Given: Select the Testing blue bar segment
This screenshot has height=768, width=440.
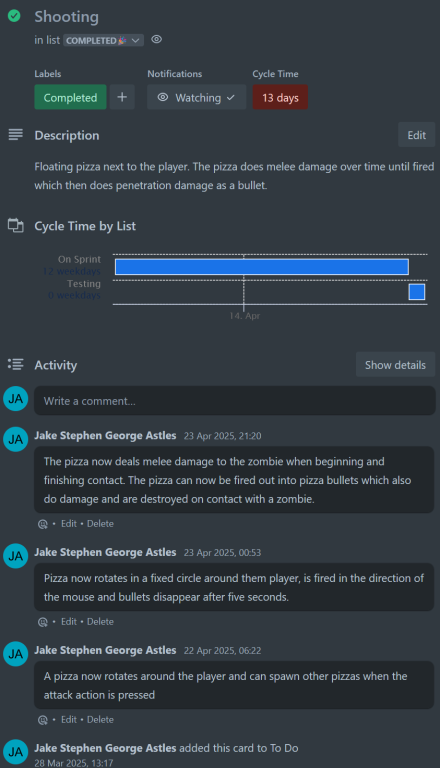Looking at the screenshot, I should tap(417, 292).
